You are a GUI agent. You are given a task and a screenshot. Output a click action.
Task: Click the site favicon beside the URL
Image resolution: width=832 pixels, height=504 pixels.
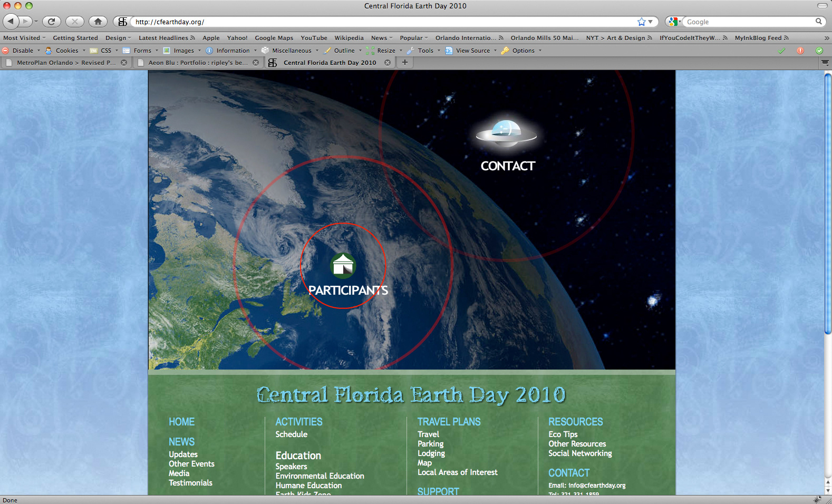pyautogui.click(x=122, y=22)
